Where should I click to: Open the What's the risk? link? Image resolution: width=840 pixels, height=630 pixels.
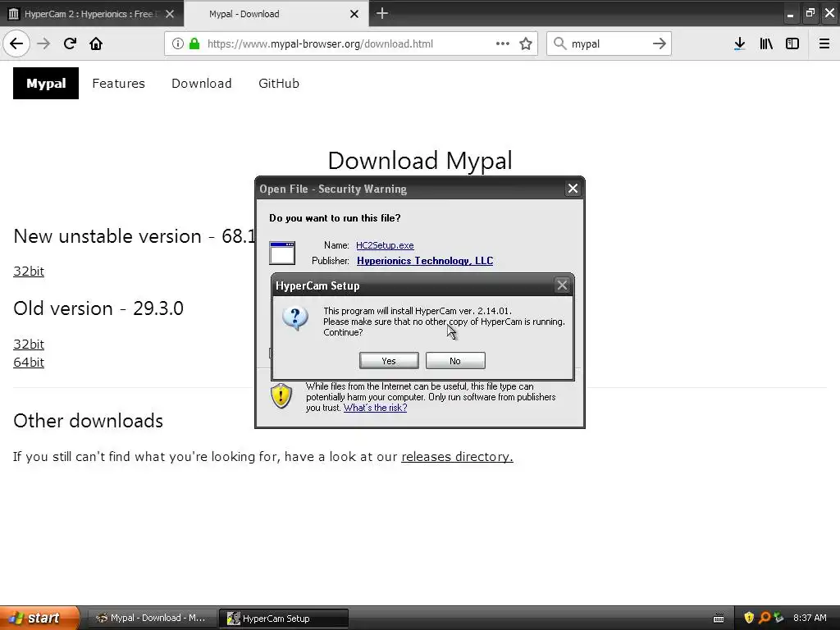coord(375,408)
